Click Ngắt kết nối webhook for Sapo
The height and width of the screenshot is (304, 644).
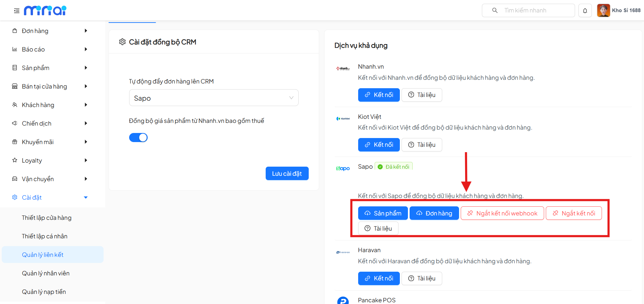502,213
